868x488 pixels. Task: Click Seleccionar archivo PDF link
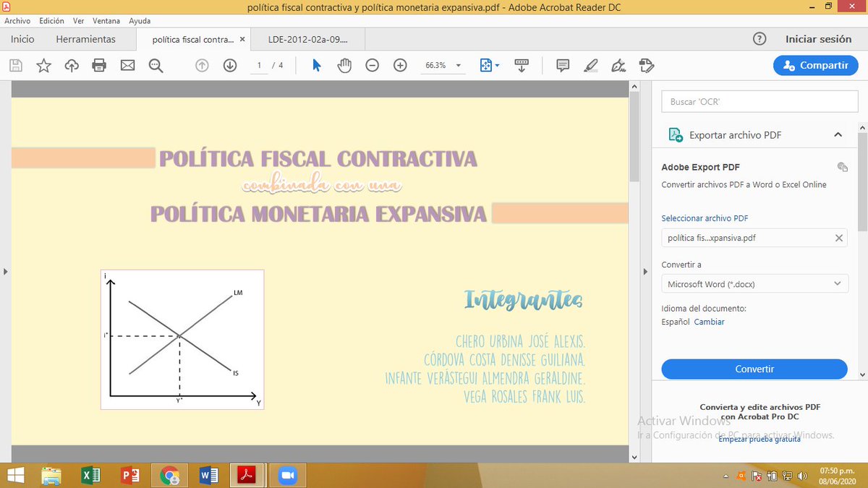coord(705,218)
